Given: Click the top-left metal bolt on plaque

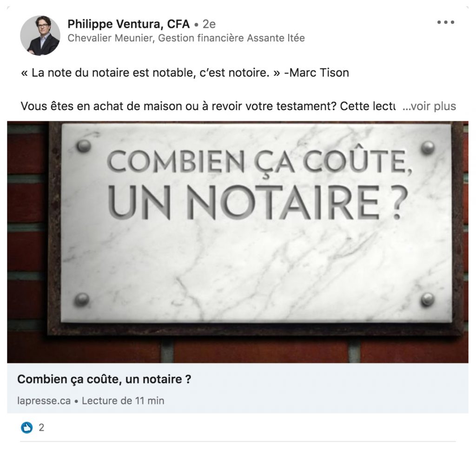Looking at the screenshot, I should pos(84,146).
